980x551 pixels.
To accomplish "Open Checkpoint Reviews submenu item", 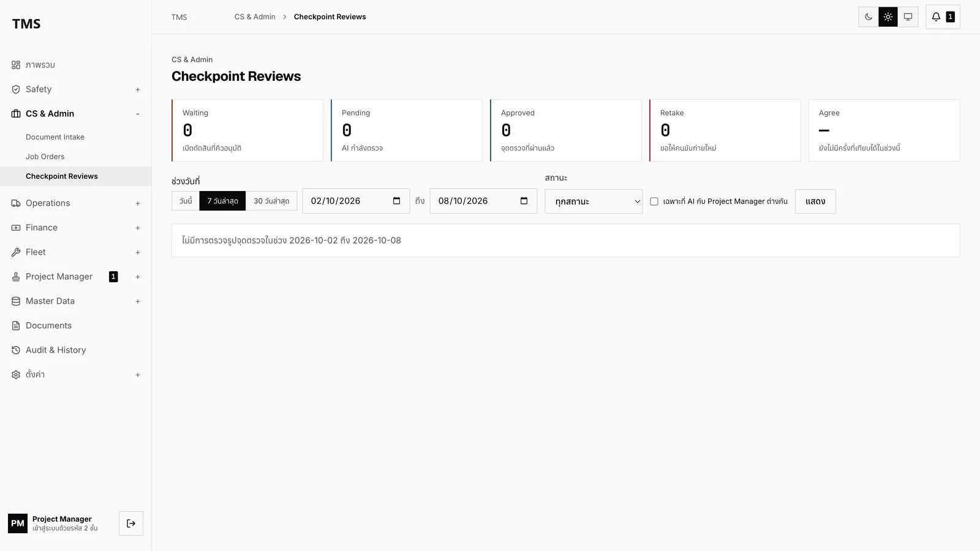I will click(x=76, y=176).
